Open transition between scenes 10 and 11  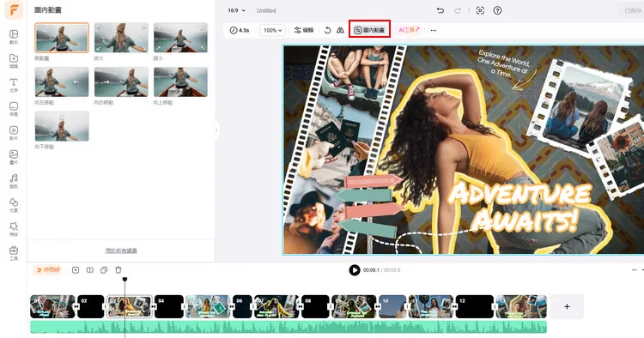[407, 306]
